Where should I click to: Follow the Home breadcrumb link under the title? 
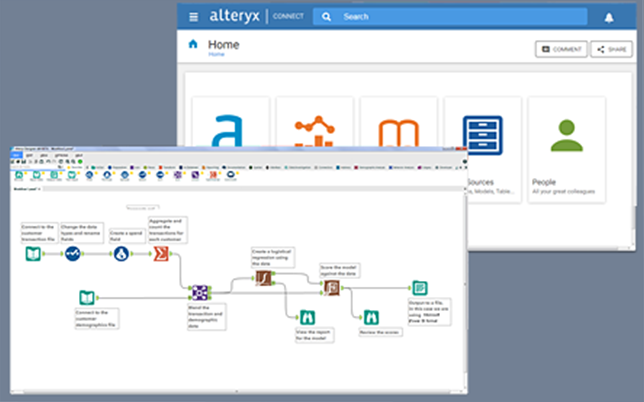coord(216,54)
